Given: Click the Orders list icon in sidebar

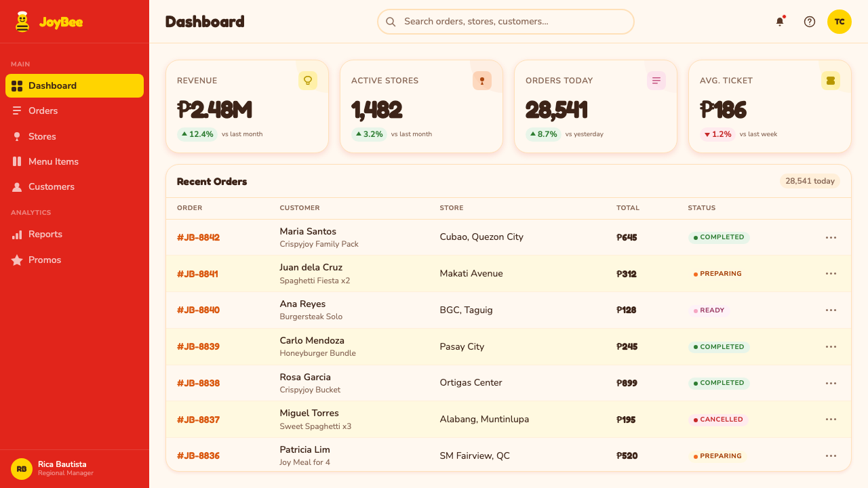Looking at the screenshot, I should pyautogui.click(x=17, y=111).
